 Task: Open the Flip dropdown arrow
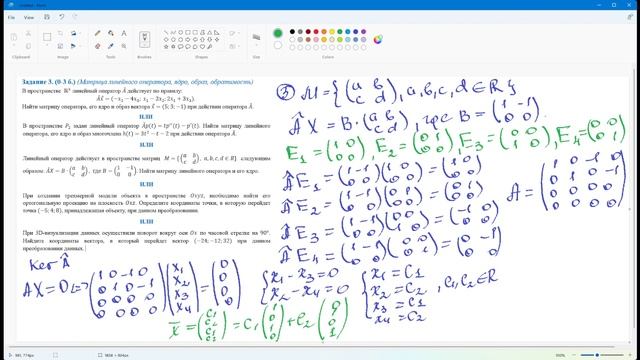(80, 46)
